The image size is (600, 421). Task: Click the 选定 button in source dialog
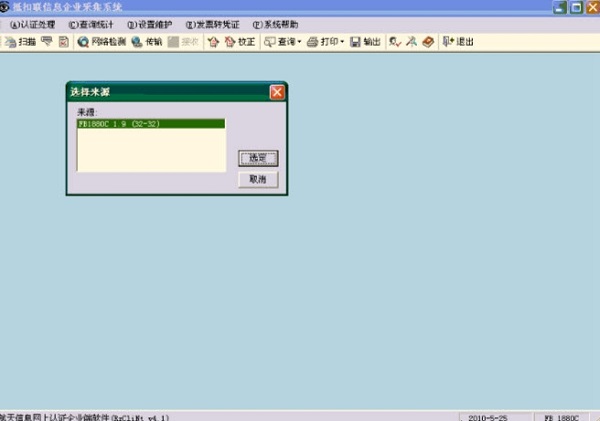258,158
